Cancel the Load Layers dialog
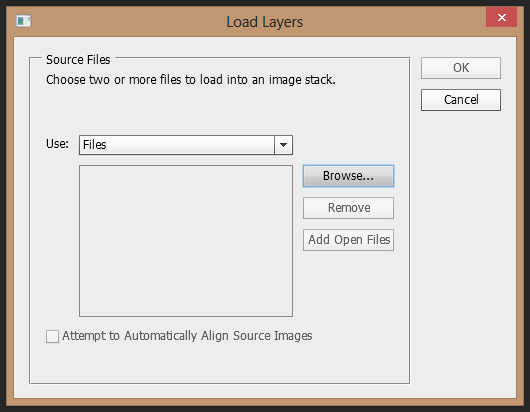The height and width of the screenshot is (412, 530). coord(461,100)
